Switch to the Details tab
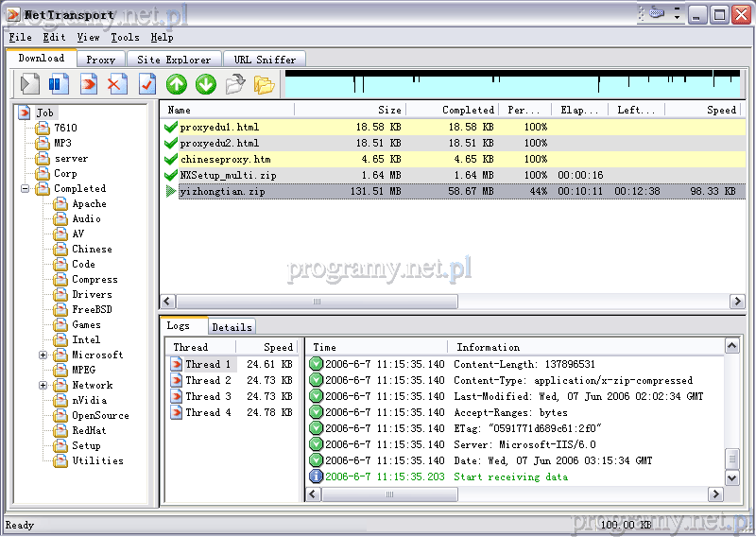 point(232,327)
